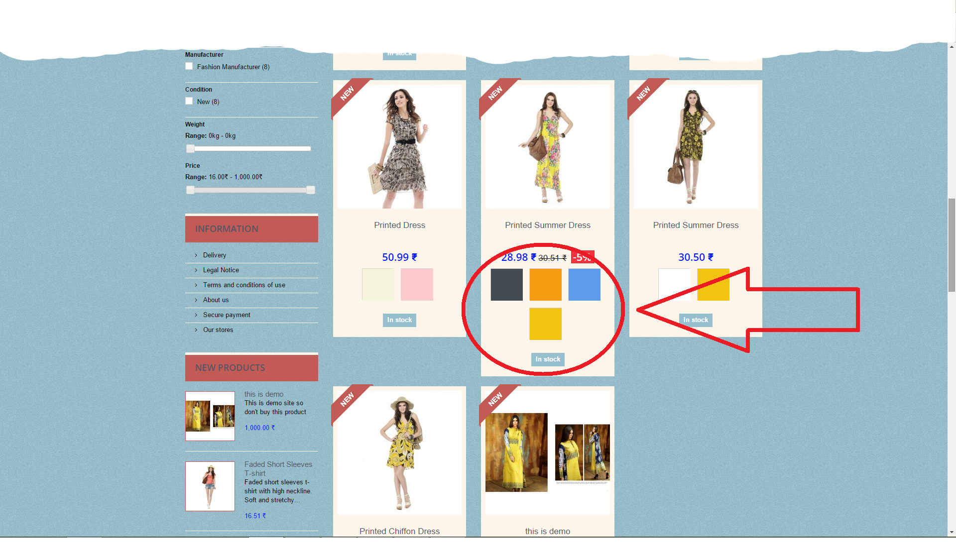Go to Secure payment page
The image size is (956, 560).
[227, 315]
